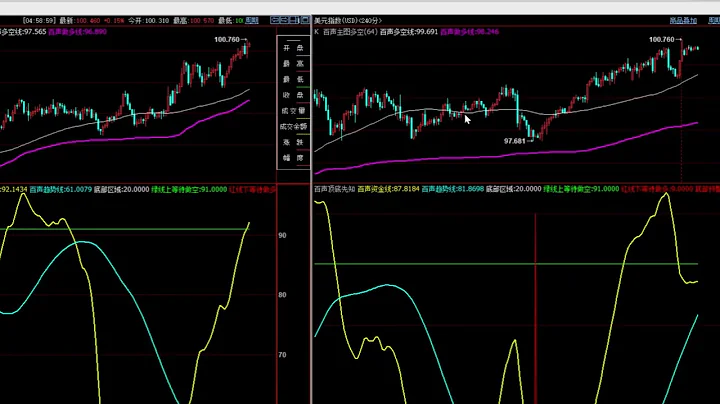Screen dimensions: 720x404
Task: Click 百声趋势线:61.0079 in left sub-chart
Action: (x=61, y=189)
